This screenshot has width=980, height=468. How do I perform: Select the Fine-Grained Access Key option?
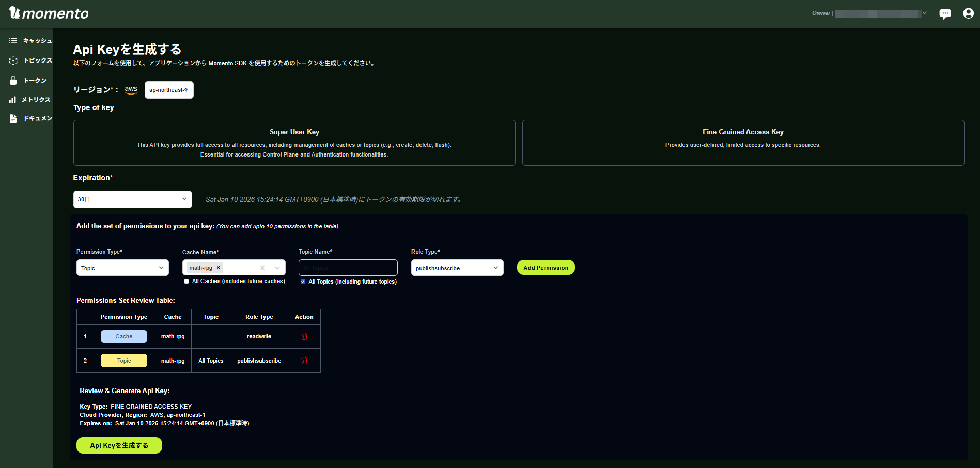[x=742, y=143]
